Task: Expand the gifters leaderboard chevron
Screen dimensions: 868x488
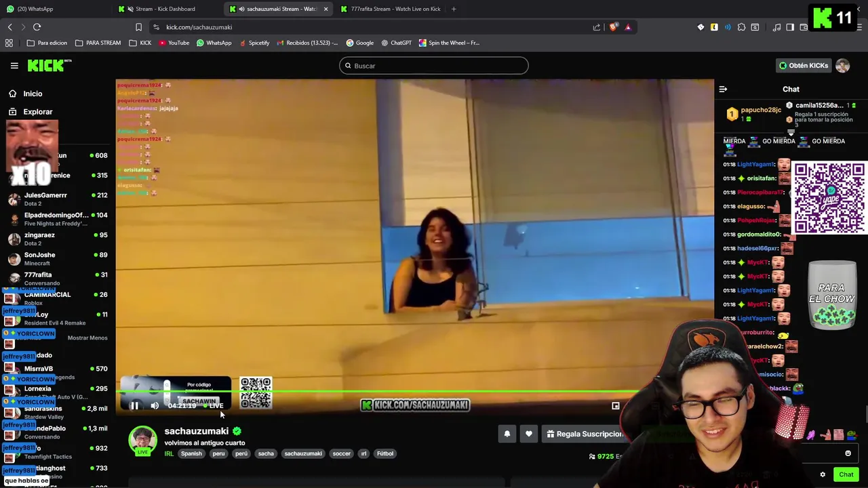Action: [791, 132]
